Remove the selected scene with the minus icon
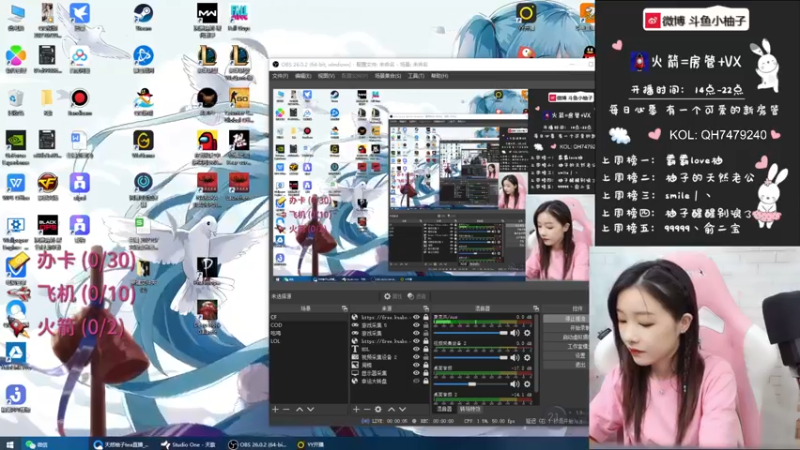This screenshot has width=800, height=450. coord(286,409)
